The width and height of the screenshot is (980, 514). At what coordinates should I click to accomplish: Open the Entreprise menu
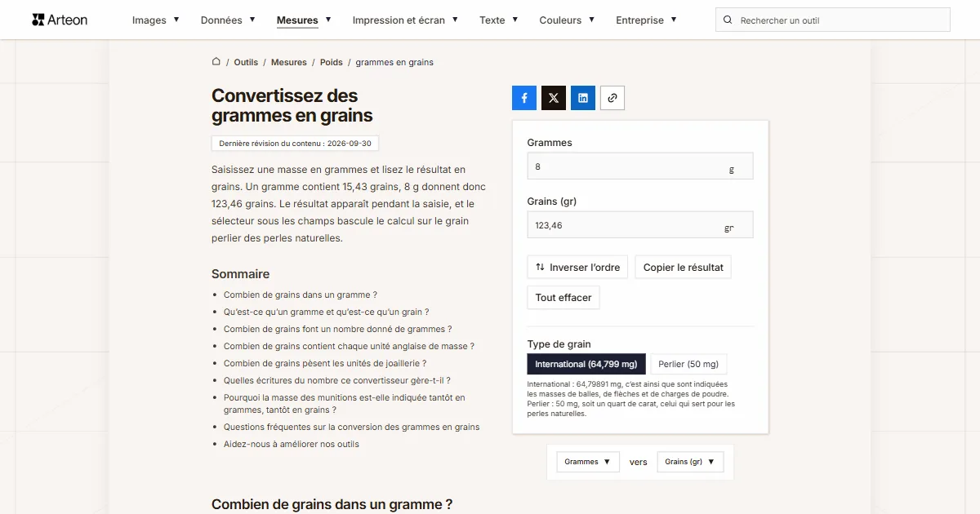tap(646, 20)
